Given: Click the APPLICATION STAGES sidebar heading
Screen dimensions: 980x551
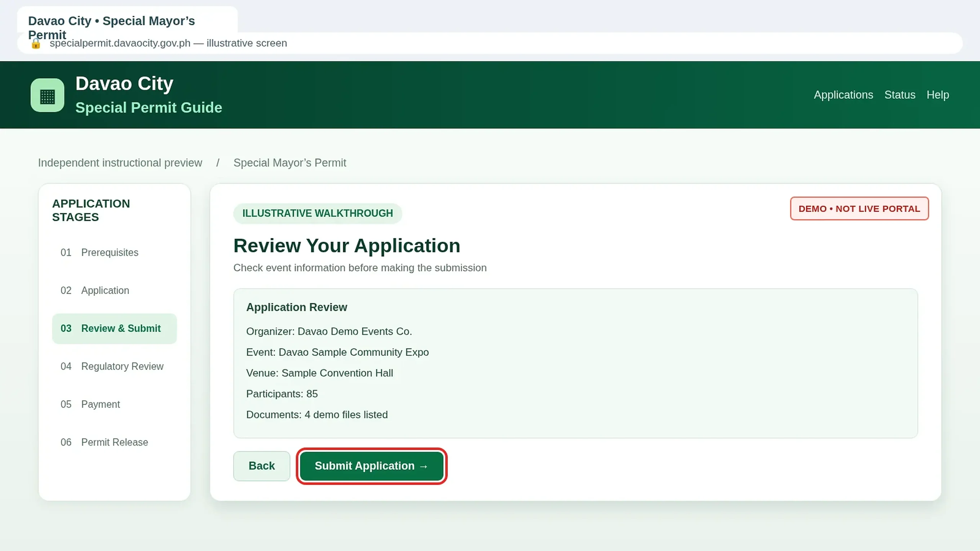Looking at the screenshot, I should click(x=91, y=210).
